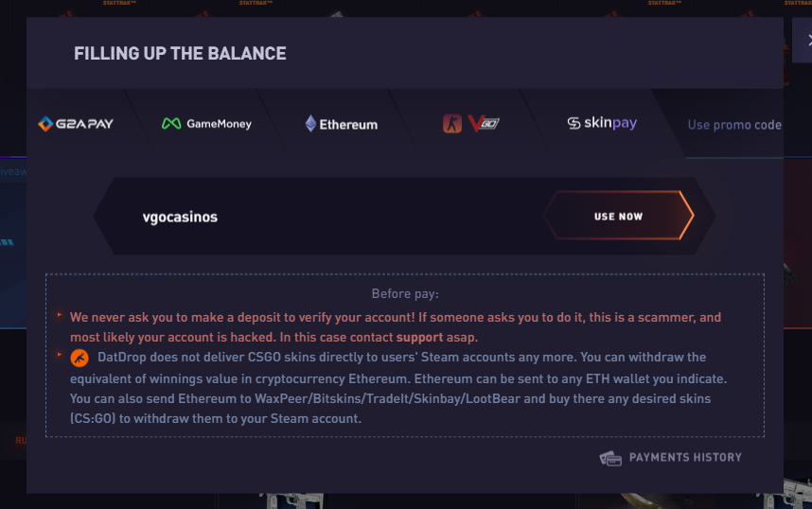Viewport: 812px width, 509px height.
Task: Click the Ethereum crystal icon
Action: tap(310, 124)
